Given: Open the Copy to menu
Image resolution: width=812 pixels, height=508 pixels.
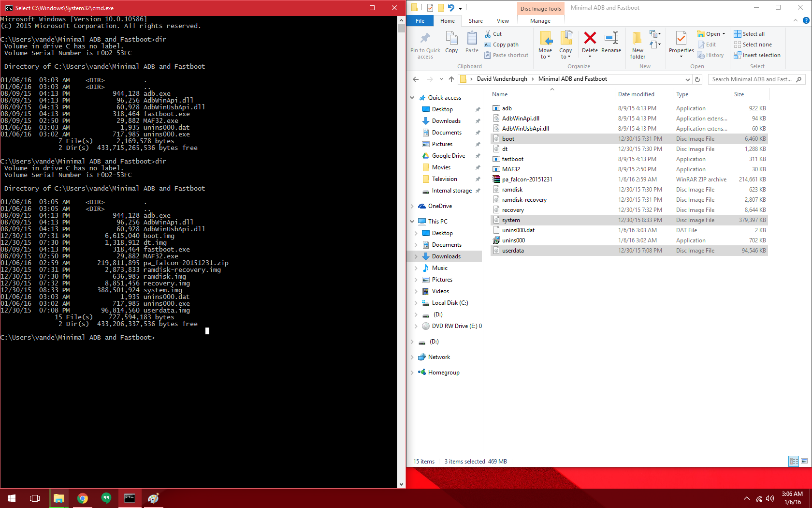Looking at the screenshot, I should (565, 45).
